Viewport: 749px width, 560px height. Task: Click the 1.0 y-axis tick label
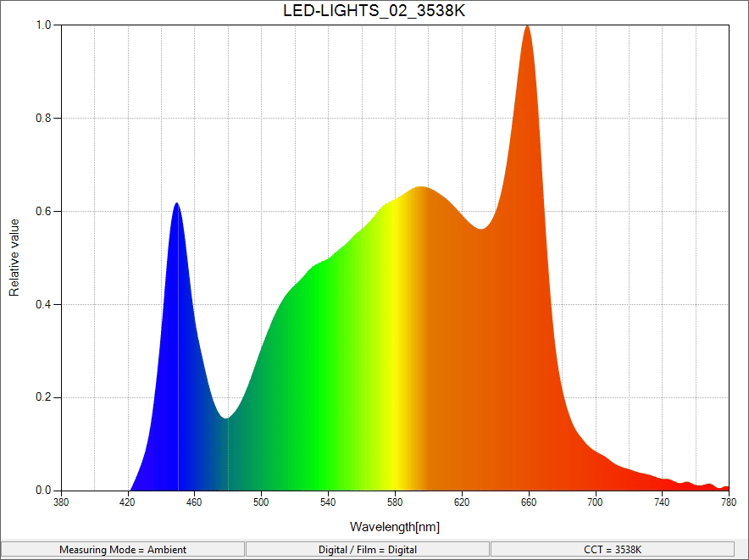click(x=43, y=25)
